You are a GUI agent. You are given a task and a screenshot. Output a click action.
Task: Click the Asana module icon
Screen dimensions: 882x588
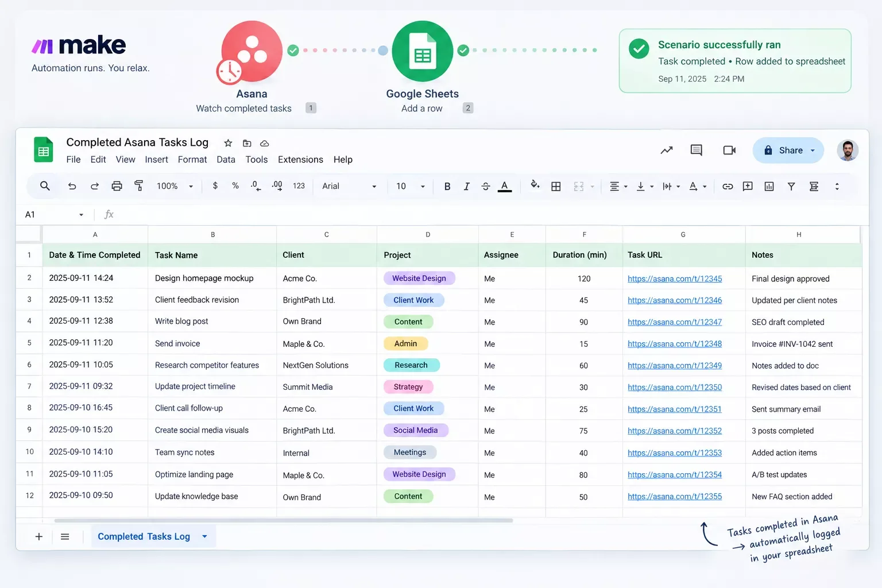[252, 52]
